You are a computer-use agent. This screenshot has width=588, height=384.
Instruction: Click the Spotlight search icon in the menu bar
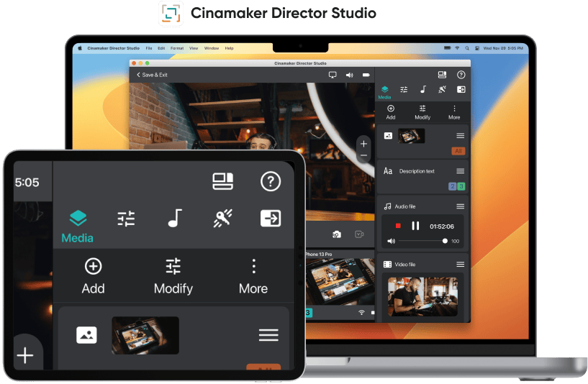(x=467, y=48)
